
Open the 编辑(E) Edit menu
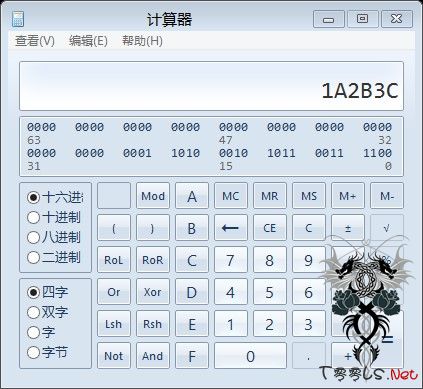tap(88, 41)
